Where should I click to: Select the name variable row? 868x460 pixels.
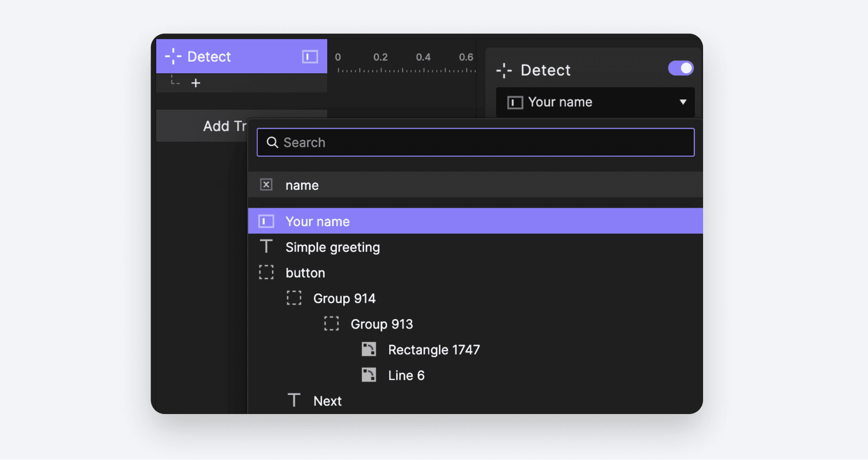[x=475, y=185]
